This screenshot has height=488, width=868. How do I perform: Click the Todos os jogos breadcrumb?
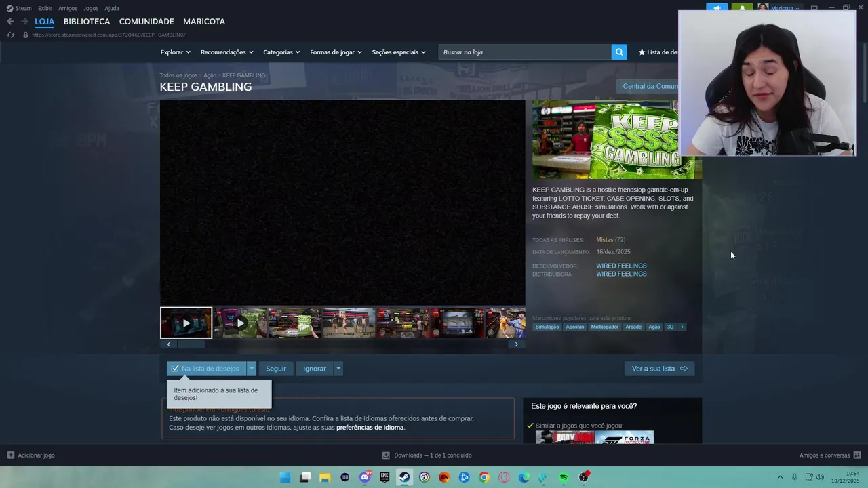[178, 75]
